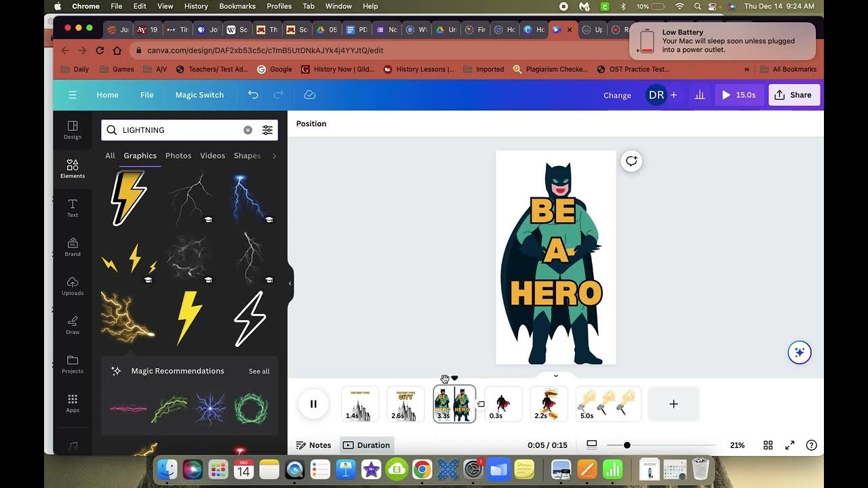Pause the timeline playback

point(313,404)
